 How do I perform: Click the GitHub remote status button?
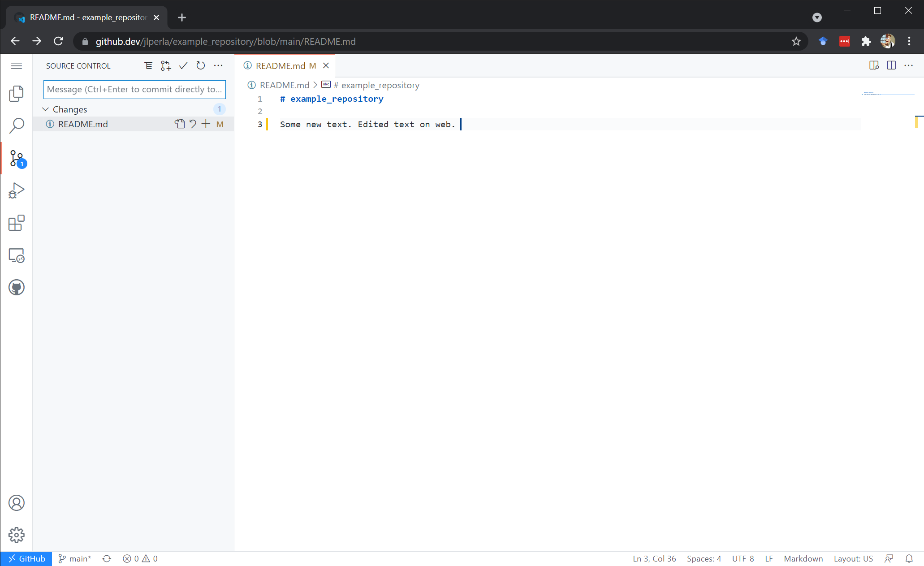(x=26, y=558)
